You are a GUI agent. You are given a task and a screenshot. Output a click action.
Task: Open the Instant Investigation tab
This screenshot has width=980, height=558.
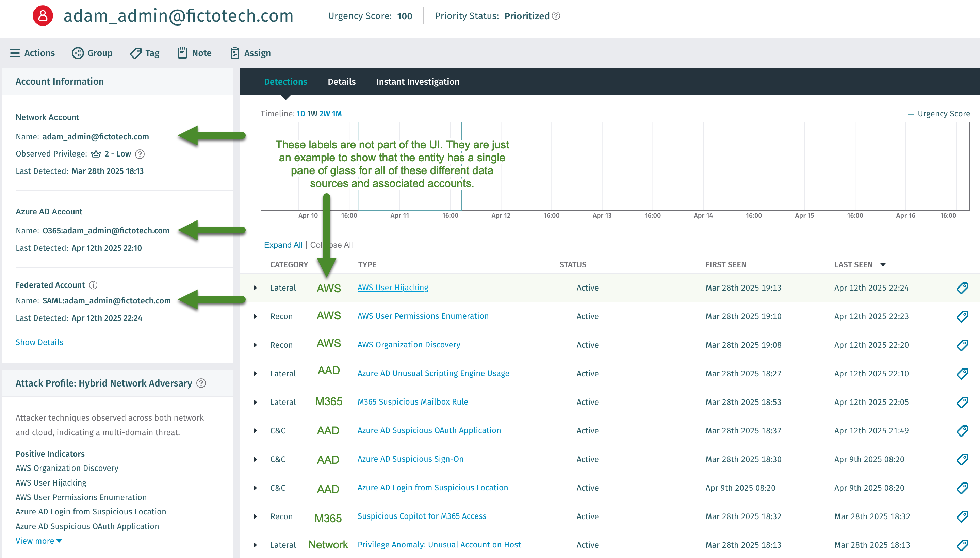pos(418,82)
